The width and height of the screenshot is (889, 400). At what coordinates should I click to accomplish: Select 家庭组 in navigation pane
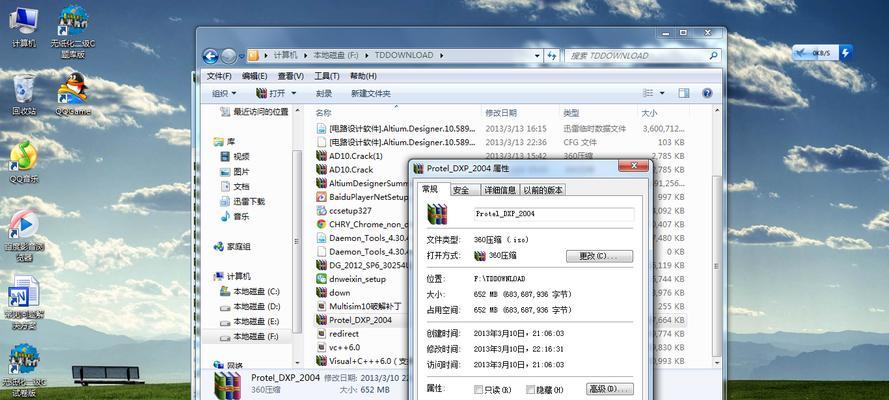click(232, 246)
